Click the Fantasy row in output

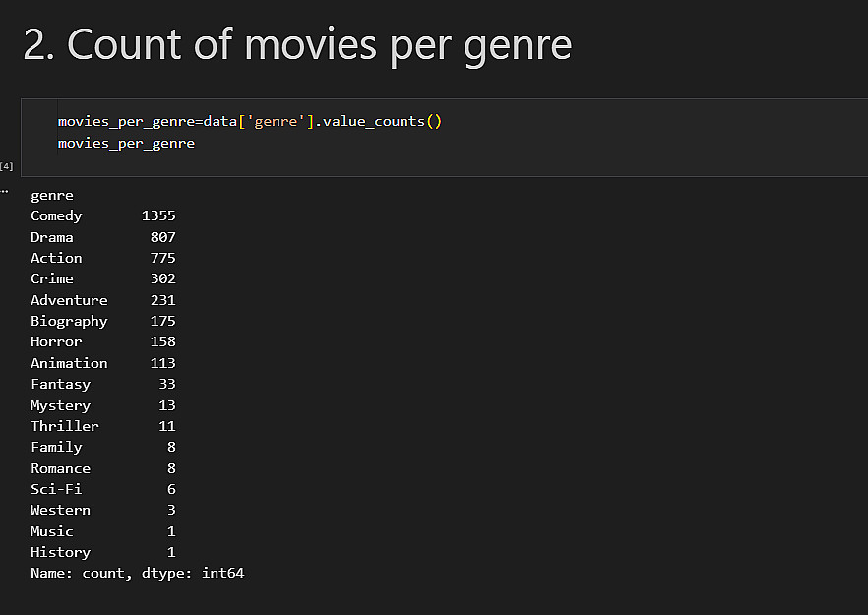tap(60, 384)
